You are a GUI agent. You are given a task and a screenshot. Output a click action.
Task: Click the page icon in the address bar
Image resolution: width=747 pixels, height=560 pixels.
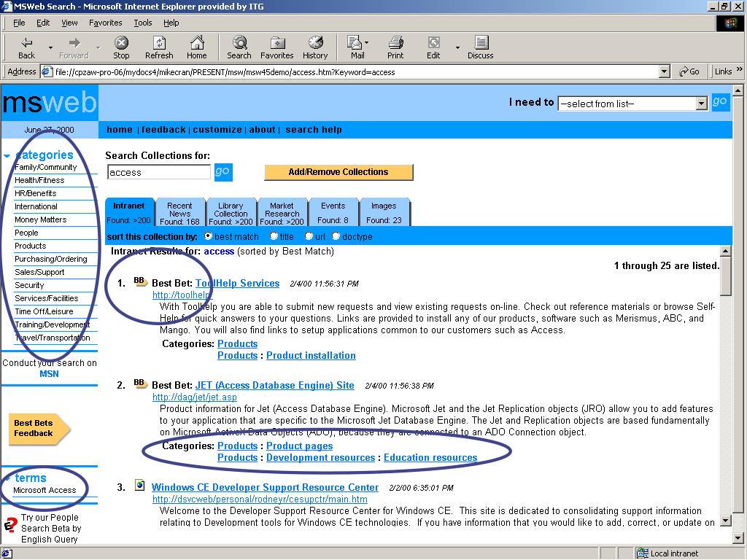(x=47, y=72)
